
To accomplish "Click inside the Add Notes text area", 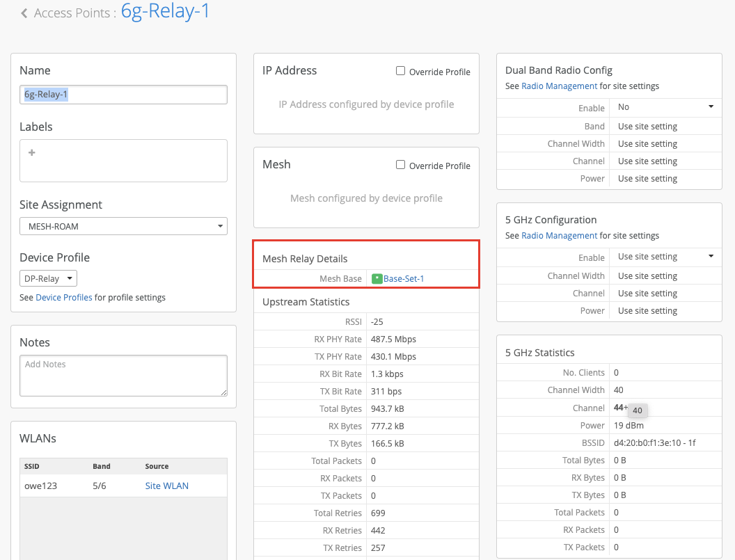I will click(x=123, y=376).
